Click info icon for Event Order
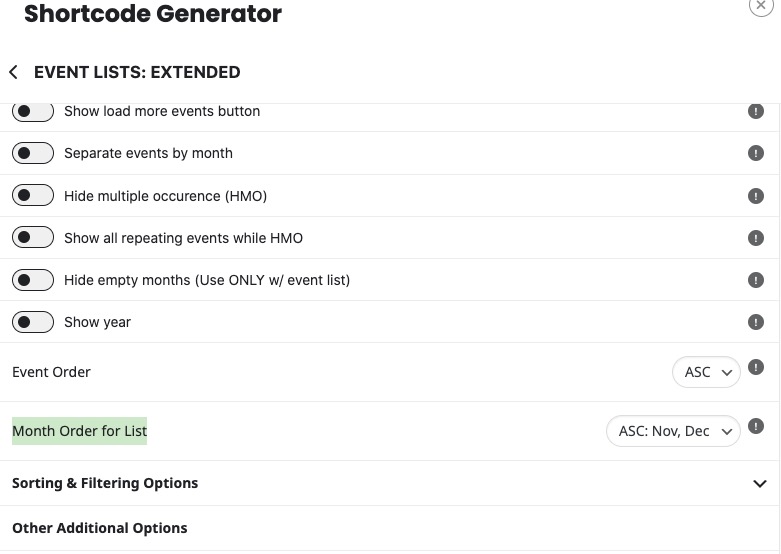This screenshot has width=781, height=554. [x=756, y=367]
